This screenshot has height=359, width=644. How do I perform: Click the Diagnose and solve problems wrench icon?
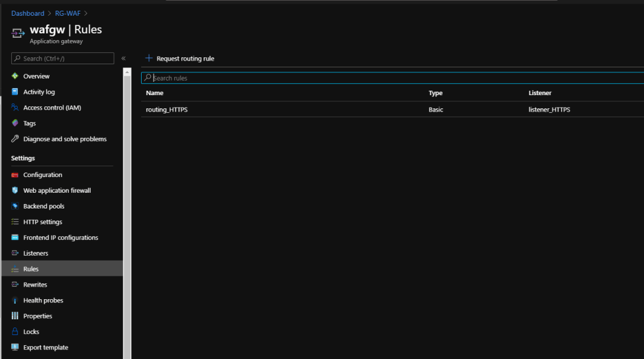tap(15, 139)
